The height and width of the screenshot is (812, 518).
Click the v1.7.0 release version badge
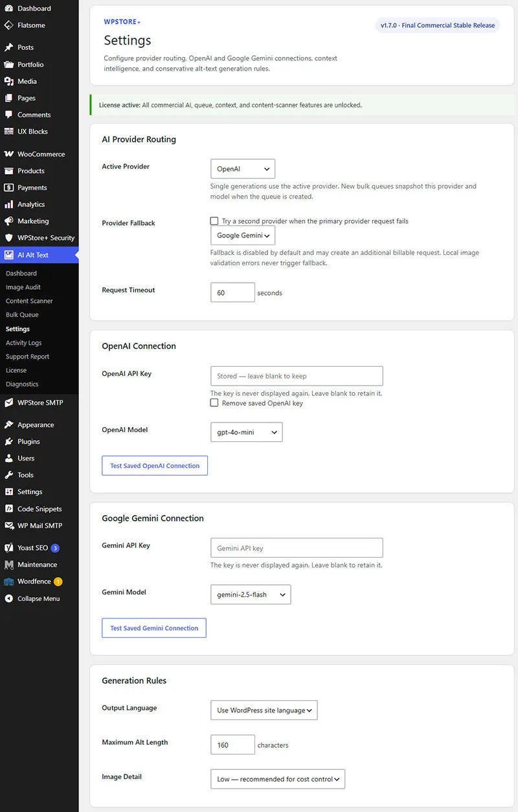tap(438, 25)
